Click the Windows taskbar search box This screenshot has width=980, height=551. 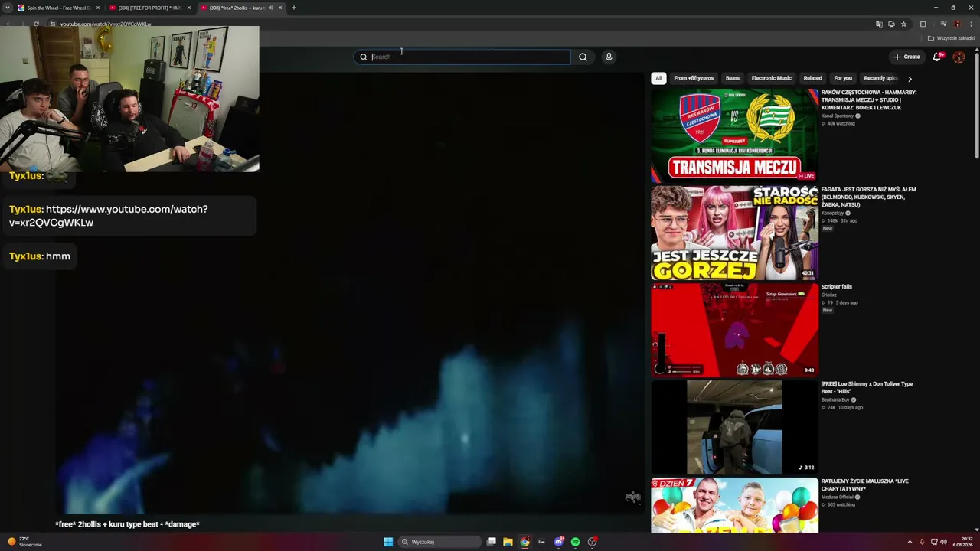[x=440, y=542]
